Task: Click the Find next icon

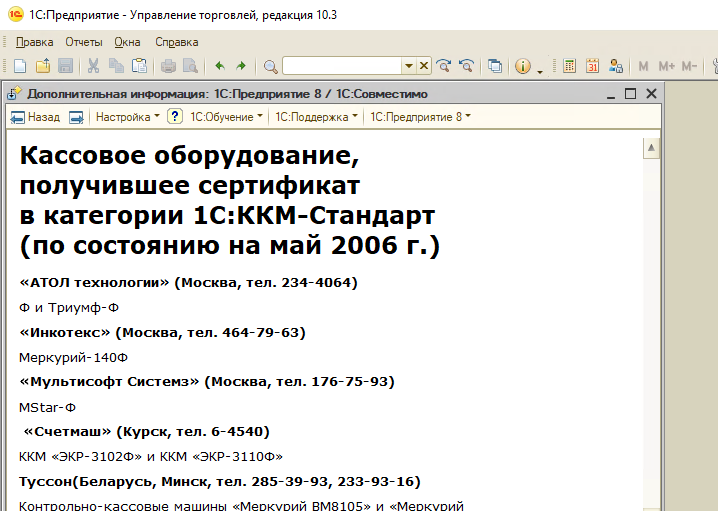Action: point(443,66)
